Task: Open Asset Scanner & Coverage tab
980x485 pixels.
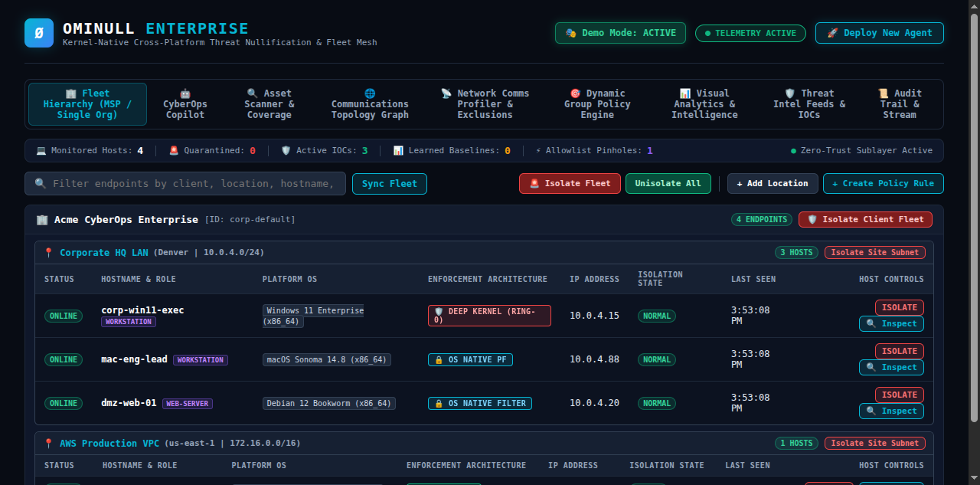Action: 269,104
